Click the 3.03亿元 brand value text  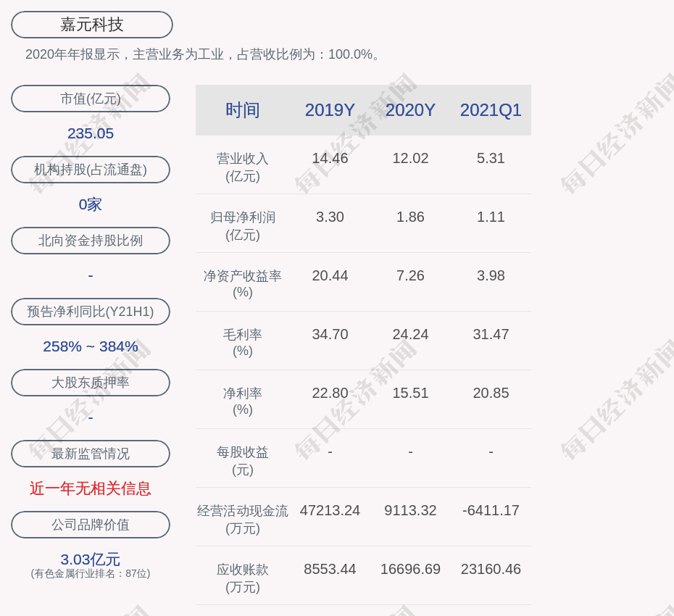[91, 559]
